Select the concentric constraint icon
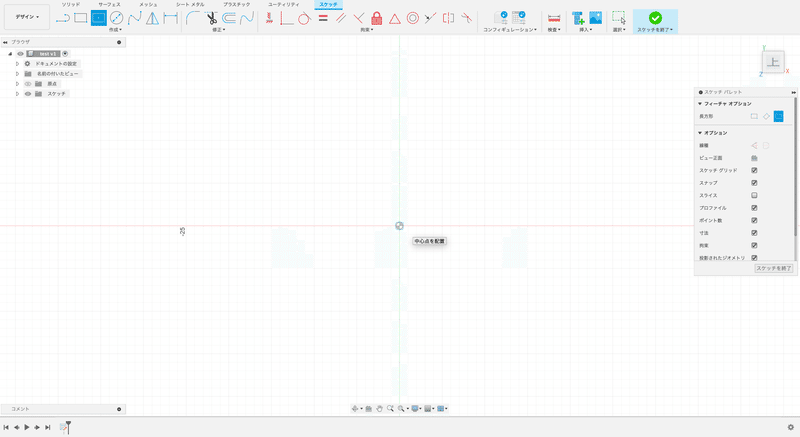The width and height of the screenshot is (800, 437). pos(413,18)
